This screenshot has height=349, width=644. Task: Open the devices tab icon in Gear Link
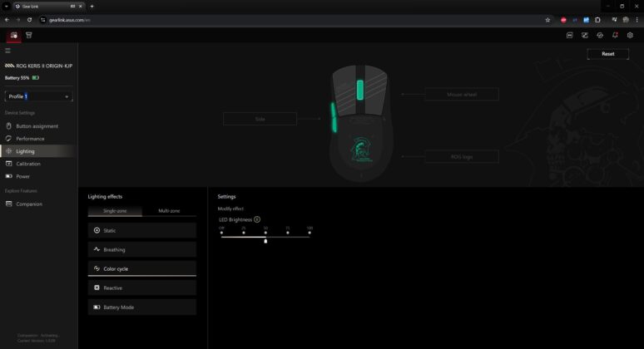13,35
